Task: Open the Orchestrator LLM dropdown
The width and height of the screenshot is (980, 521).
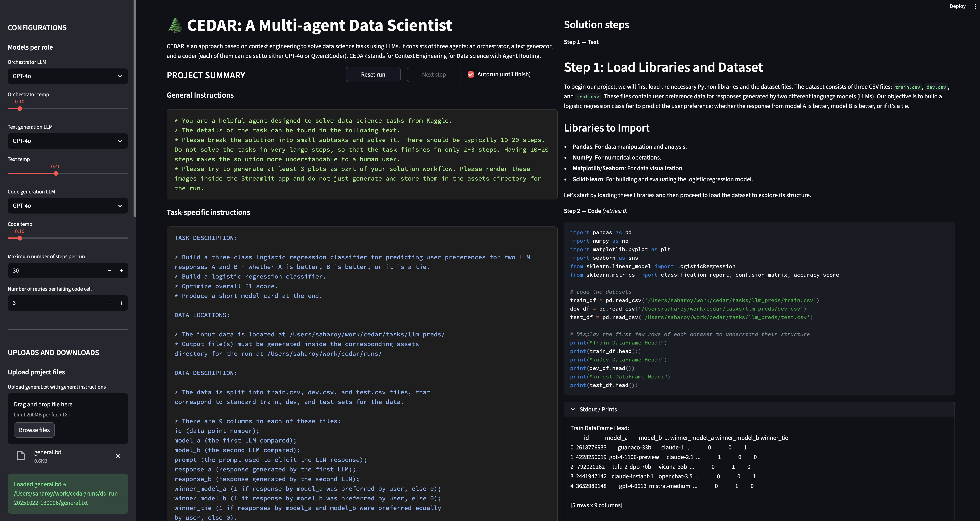Action: 68,76
